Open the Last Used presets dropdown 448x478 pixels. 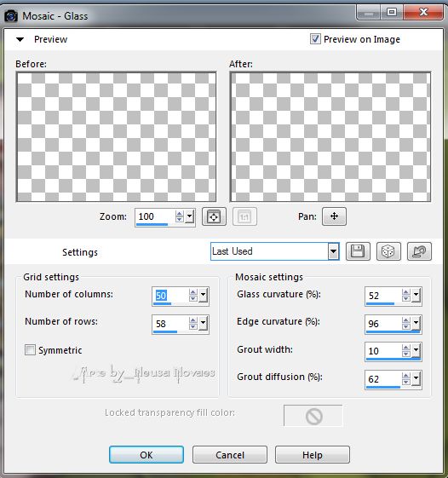pyautogui.click(x=333, y=251)
